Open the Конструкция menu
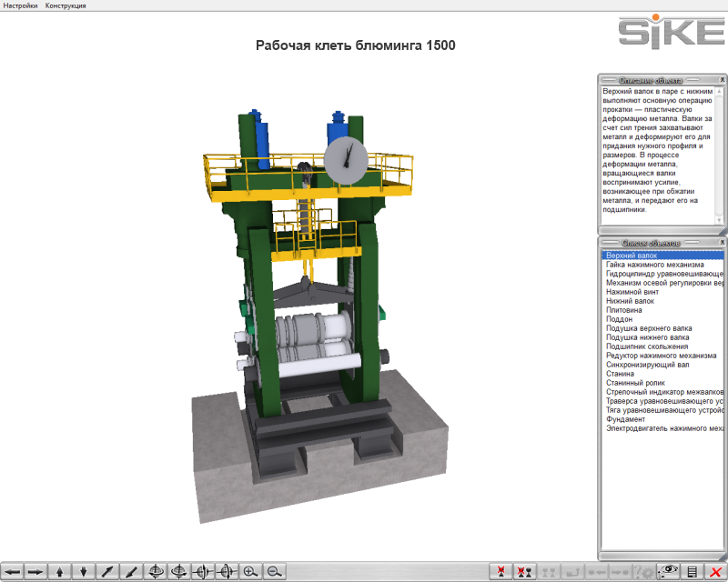The height and width of the screenshot is (582, 728). point(66,5)
